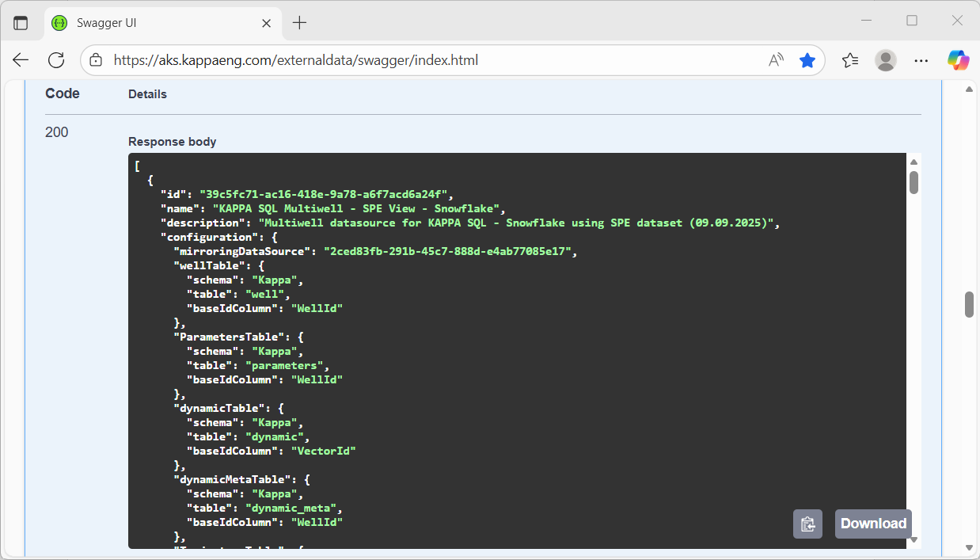This screenshot has width=980, height=560.
Task: Click the page vertical scrollbar thumb
Action: coord(969,305)
